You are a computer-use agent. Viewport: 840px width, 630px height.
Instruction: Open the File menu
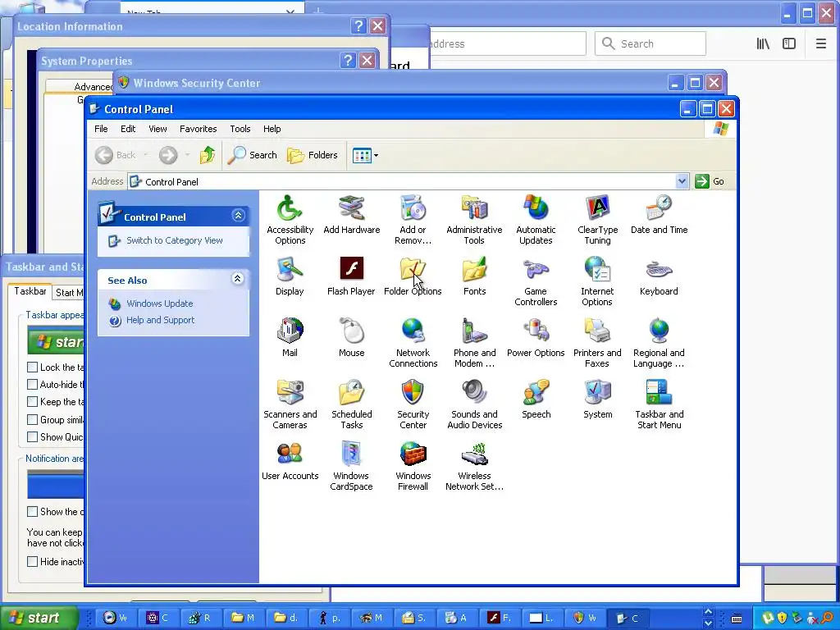(x=101, y=129)
